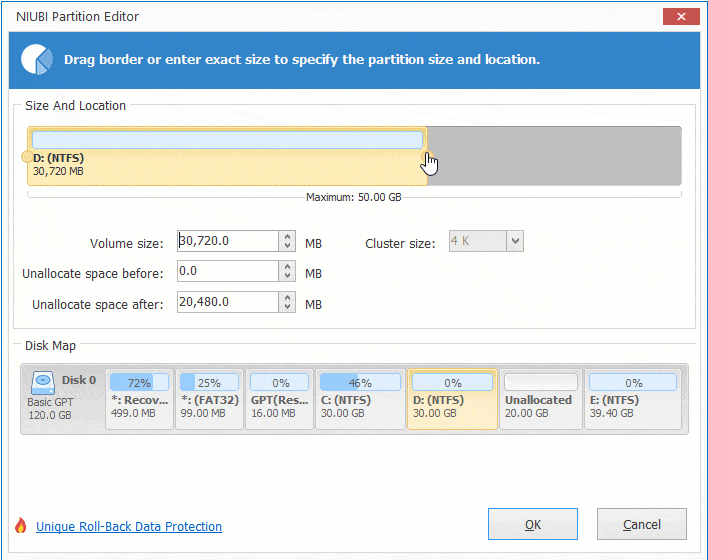Increase Volume size with up arrow

[x=288, y=236]
